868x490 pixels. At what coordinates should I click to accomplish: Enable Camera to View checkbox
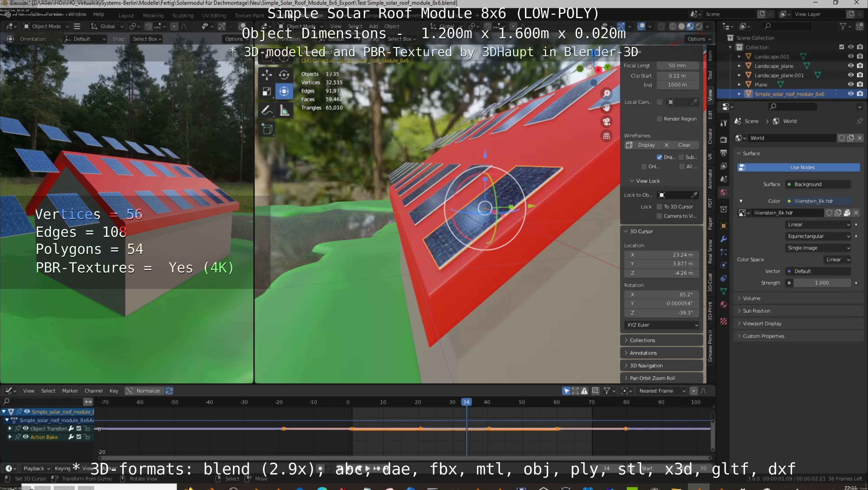point(659,216)
